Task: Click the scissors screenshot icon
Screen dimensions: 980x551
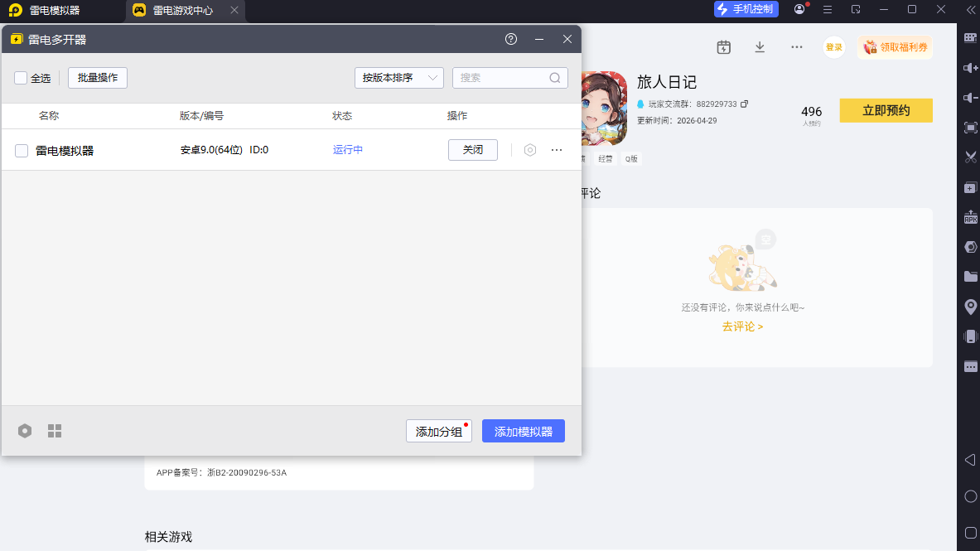Action: pos(970,157)
